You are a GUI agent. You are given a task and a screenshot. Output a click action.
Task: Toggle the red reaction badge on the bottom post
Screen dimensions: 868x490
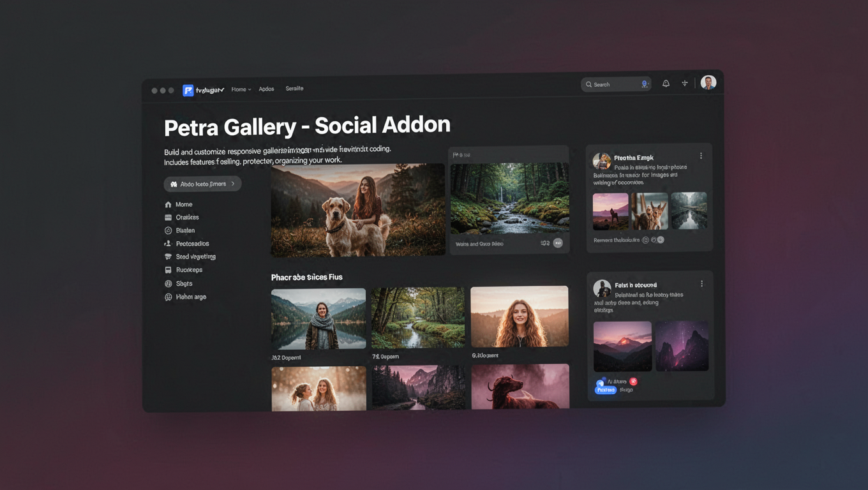point(633,382)
